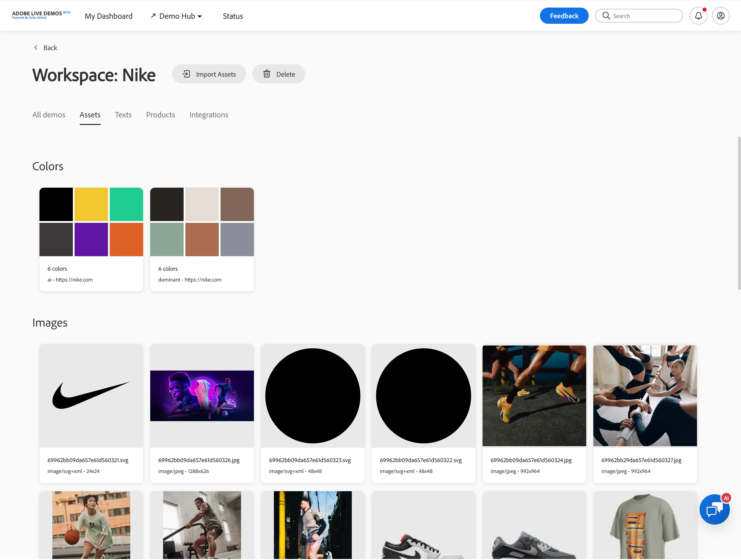Open the ballet barre stretching photo
This screenshot has width=741, height=560.
645,395
